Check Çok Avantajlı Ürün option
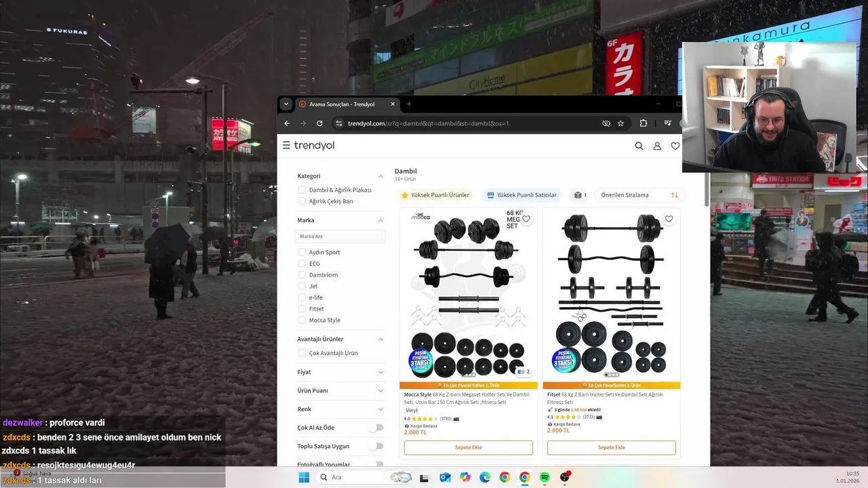The height and width of the screenshot is (488, 868). 302,353
